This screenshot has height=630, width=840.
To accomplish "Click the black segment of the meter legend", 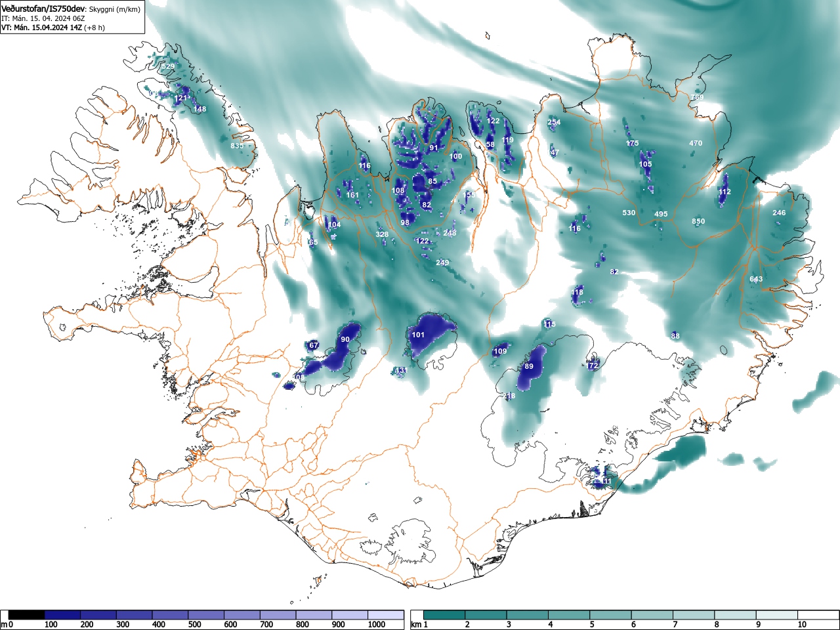I will tap(27, 615).
